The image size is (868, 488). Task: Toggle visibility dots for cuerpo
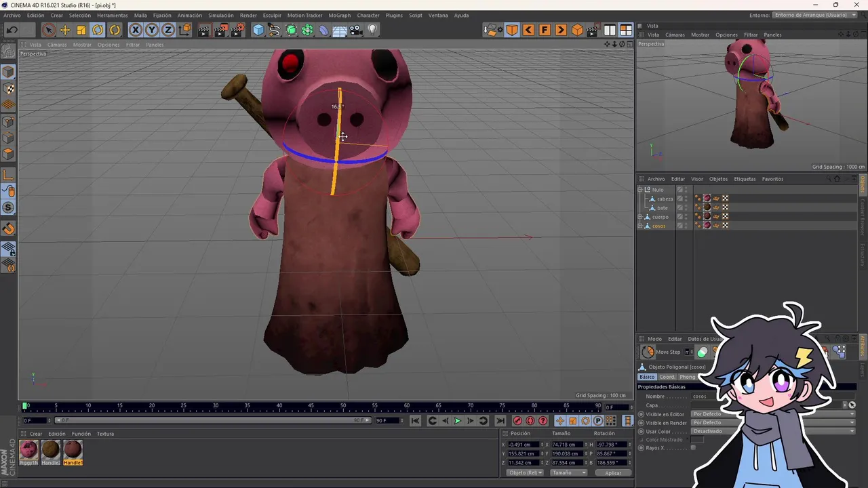(686, 217)
